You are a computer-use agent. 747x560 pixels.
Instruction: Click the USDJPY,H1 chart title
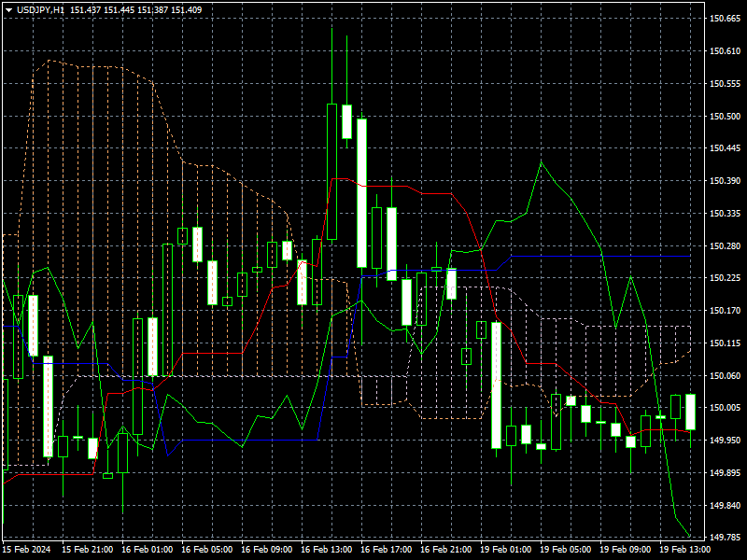41,9
